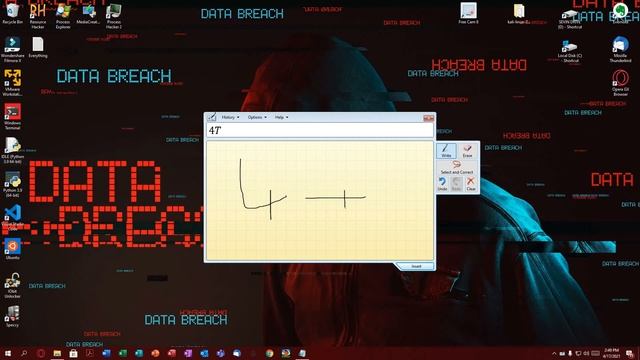Open the Options menu
The image size is (640, 360).
(x=257, y=117)
